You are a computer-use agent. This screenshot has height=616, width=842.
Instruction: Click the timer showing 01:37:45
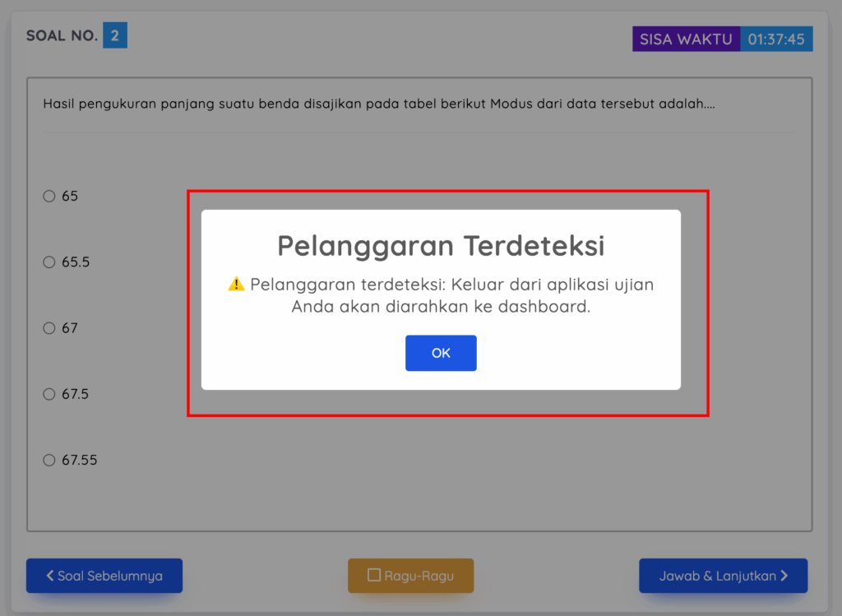[776, 38]
